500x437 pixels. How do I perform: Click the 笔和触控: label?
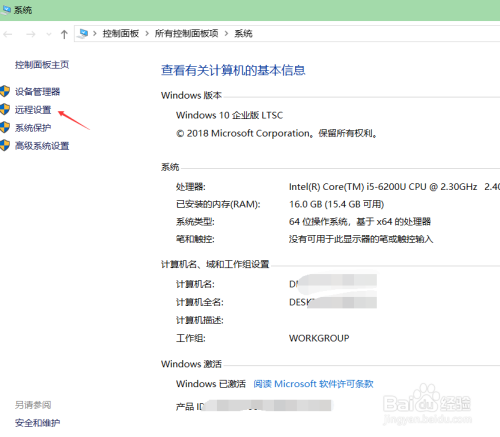click(x=195, y=239)
